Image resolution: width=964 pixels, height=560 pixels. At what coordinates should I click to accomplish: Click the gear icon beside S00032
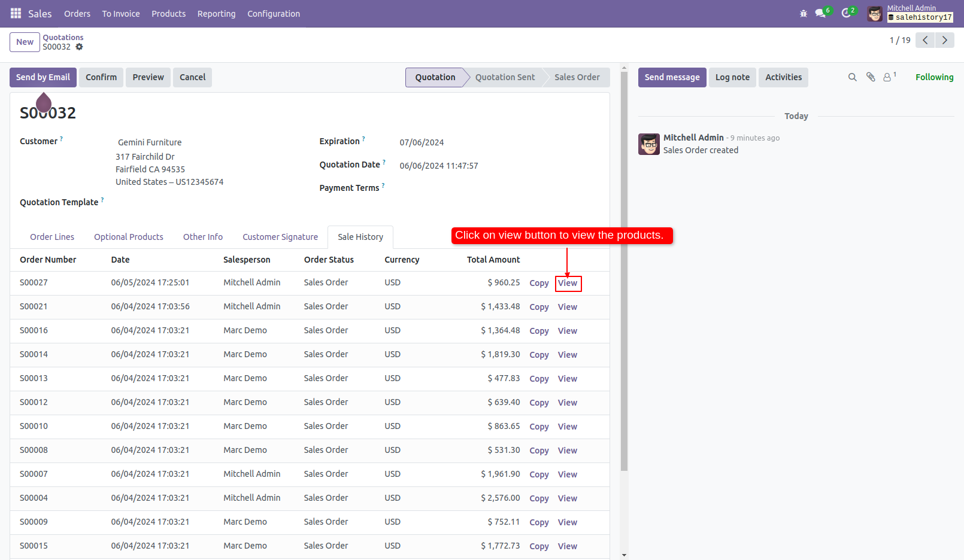79,47
